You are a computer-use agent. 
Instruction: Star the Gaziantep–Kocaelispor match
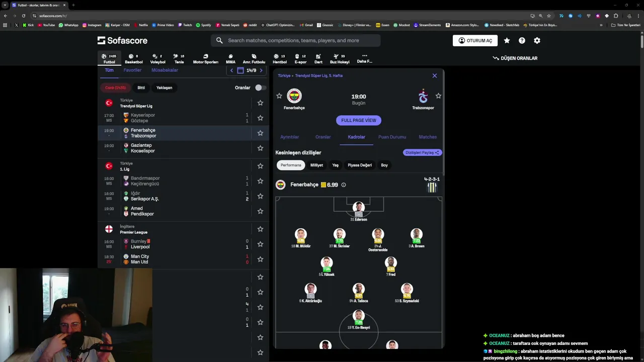pos(260,148)
